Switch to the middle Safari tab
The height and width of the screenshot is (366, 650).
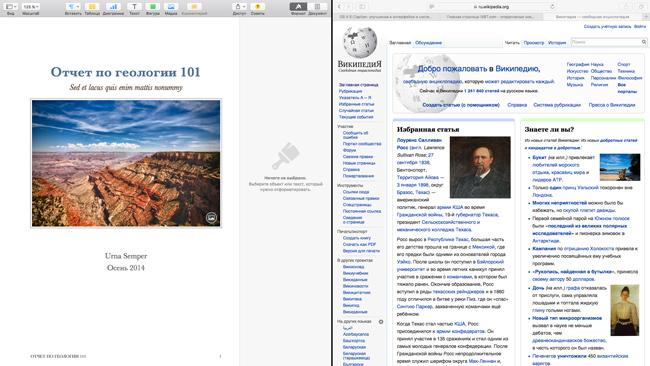click(x=490, y=17)
